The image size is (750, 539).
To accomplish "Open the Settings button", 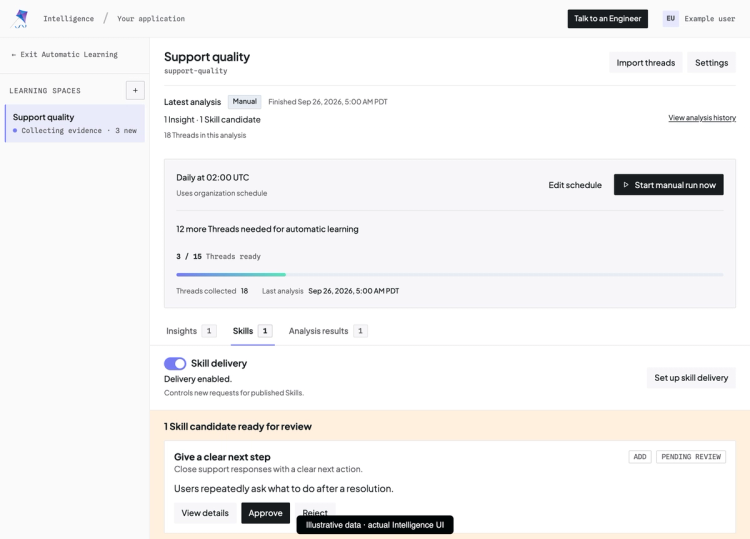I will coord(711,63).
